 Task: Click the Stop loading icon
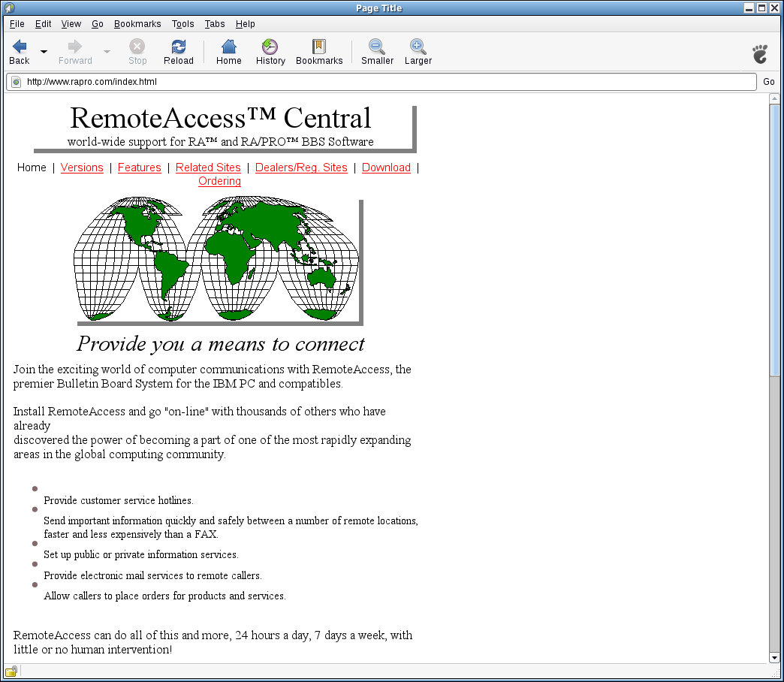click(137, 47)
